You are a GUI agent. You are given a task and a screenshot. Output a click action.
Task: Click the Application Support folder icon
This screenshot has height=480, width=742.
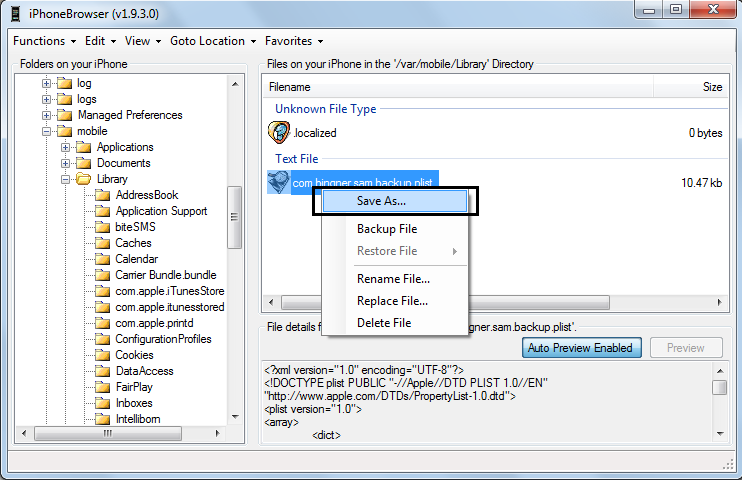pyautogui.click(x=102, y=212)
